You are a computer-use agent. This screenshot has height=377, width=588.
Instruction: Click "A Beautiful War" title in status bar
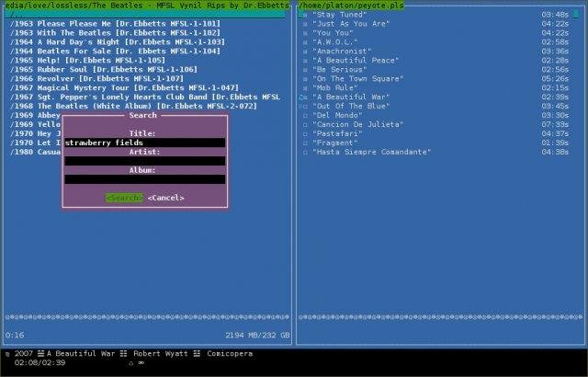coord(81,354)
